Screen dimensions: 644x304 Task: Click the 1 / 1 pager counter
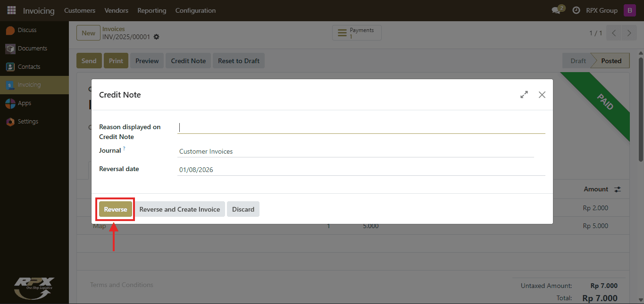596,33
